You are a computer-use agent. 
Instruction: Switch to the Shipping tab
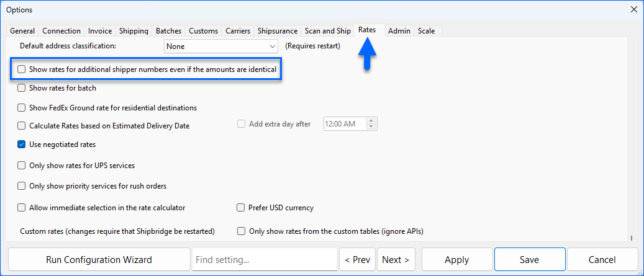[x=134, y=31]
